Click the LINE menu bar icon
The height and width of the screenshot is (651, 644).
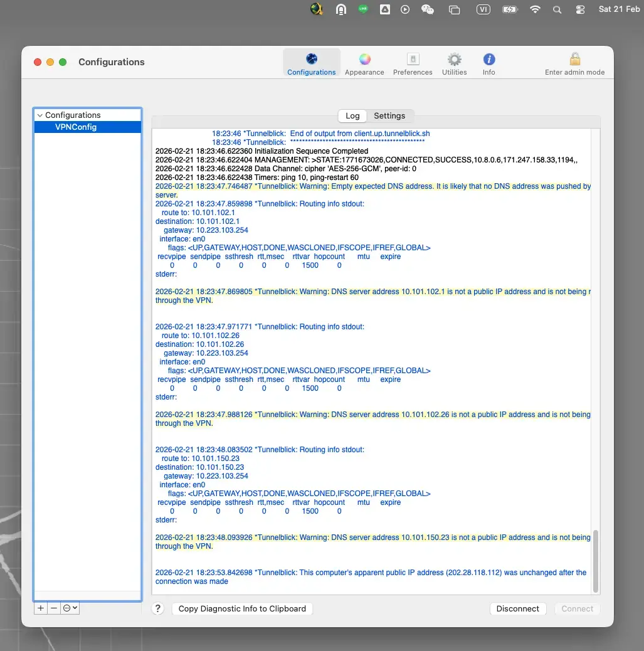pos(363,9)
